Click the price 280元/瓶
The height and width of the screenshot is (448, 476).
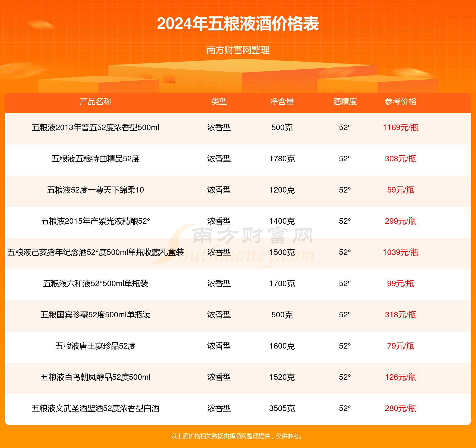(401, 408)
